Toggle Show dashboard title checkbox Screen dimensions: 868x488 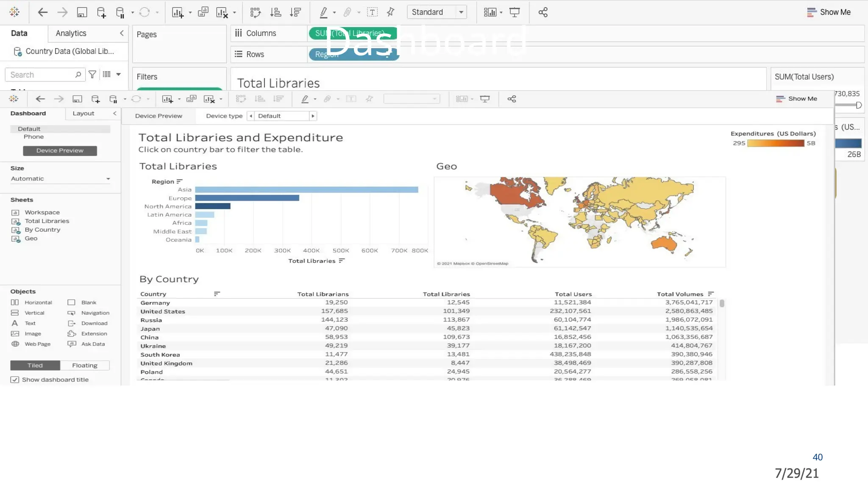15,380
